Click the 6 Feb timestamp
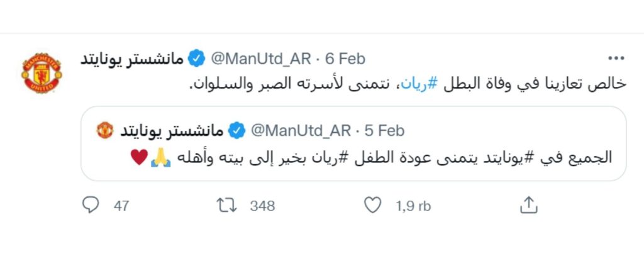This screenshot has width=644, height=260. point(345,59)
